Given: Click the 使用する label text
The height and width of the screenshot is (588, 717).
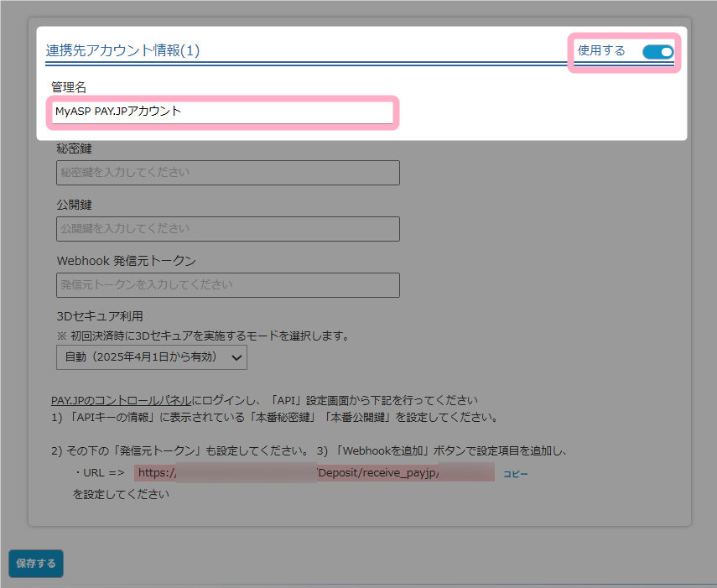Looking at the screenshot, I should [x=601, y=51].
